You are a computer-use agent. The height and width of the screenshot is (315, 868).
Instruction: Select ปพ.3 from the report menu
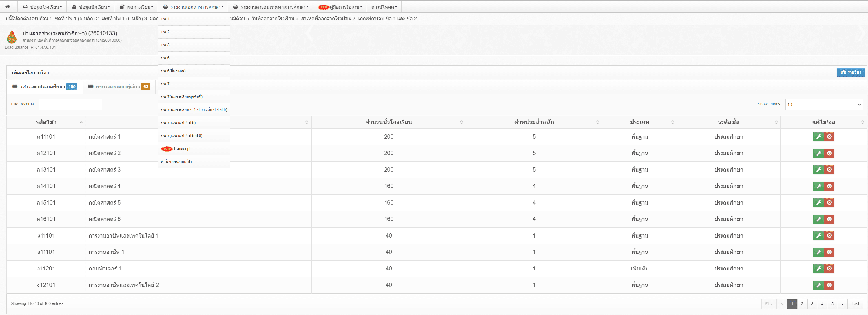[194, 45]
